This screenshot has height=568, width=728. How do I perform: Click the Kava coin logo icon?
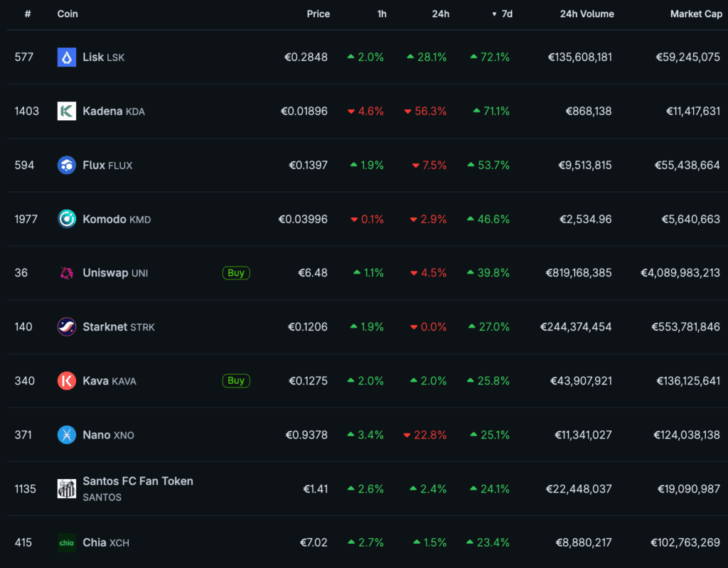coord(66,381)
